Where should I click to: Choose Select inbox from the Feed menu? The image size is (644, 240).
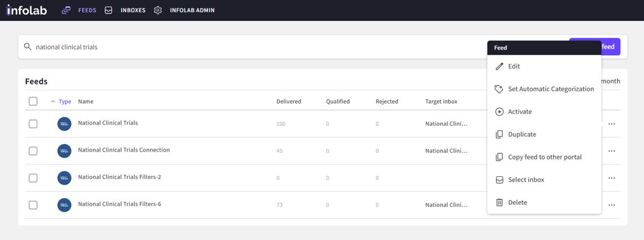544,180
